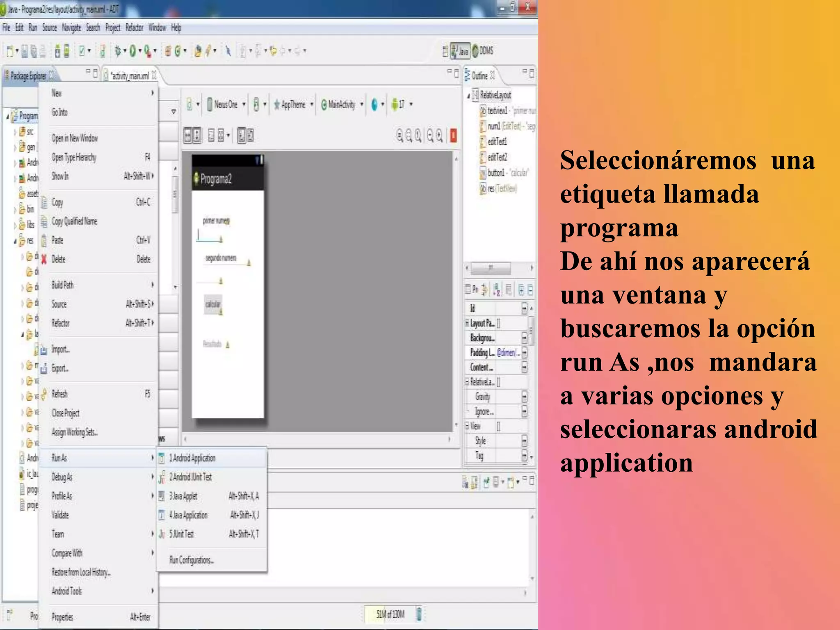Click the calcular button in layout preview
840x630 pixels.
pos(213,304)
